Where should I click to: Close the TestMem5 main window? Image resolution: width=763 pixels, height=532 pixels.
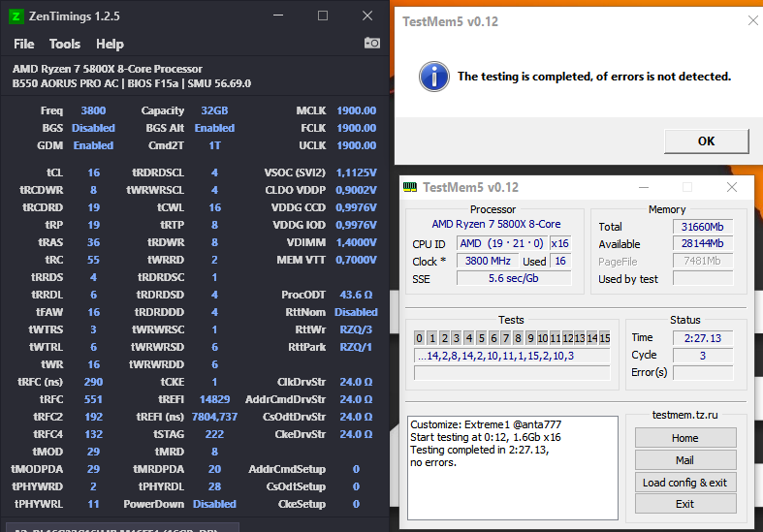(732, 187)
